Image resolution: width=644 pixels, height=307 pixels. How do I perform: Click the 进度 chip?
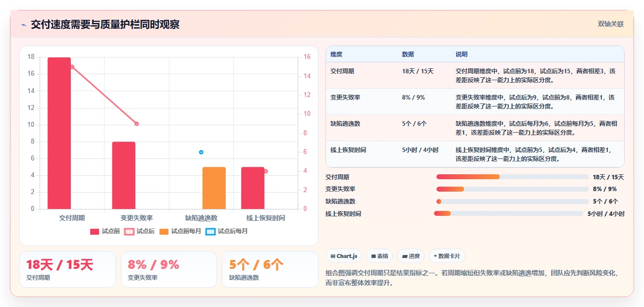point(411,256)
